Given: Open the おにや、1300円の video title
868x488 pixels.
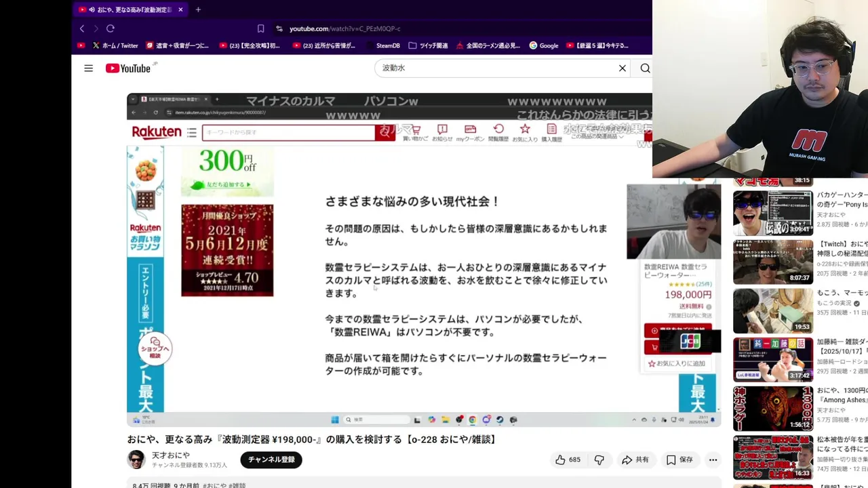Looking at the screenshot, I should tap(842, 395).
